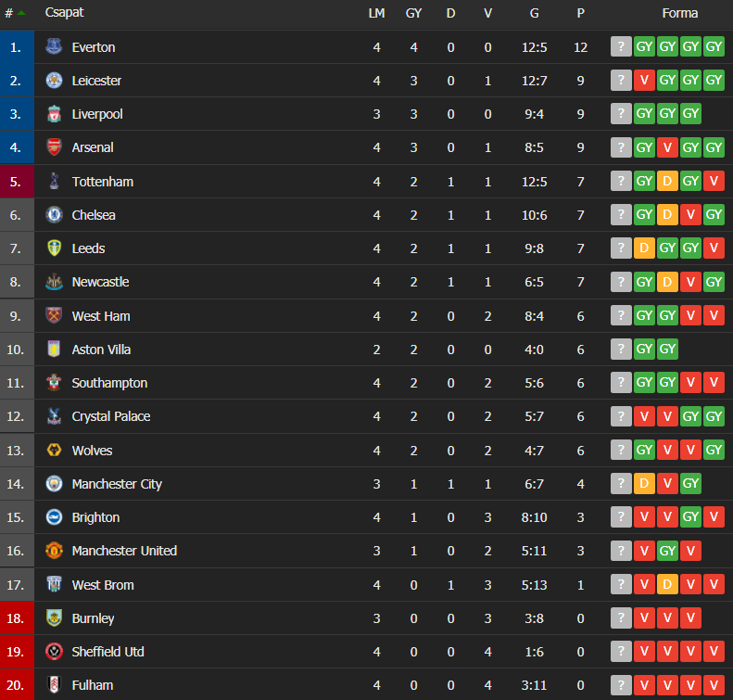Click Aston Villa's last green GY badge
Image resolution: width=733 pixels, height=700 pixels.
click(x=667, y=349)
